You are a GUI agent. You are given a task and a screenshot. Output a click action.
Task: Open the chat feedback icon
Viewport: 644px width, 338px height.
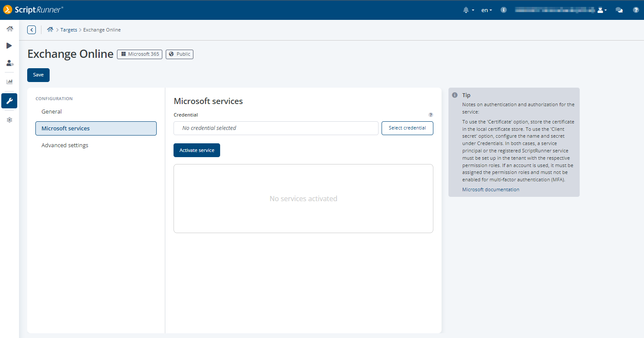(x=619, y=10)
